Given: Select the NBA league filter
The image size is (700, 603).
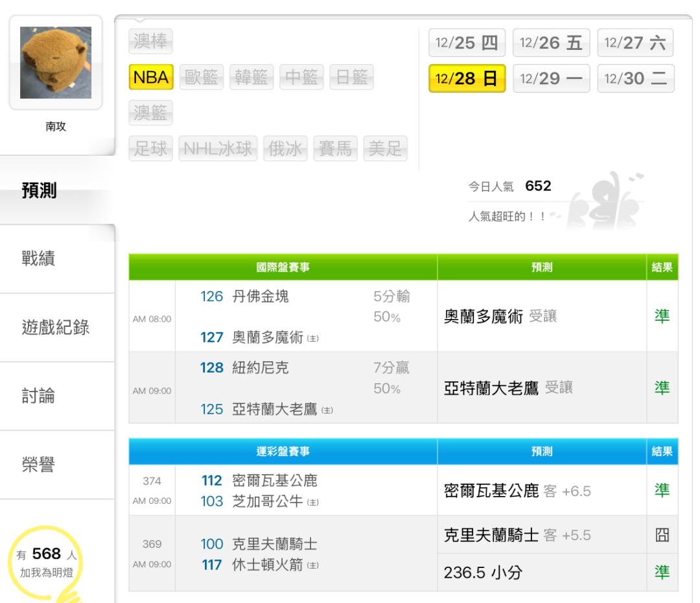Looking at the screenshot, I should (150, 78).
